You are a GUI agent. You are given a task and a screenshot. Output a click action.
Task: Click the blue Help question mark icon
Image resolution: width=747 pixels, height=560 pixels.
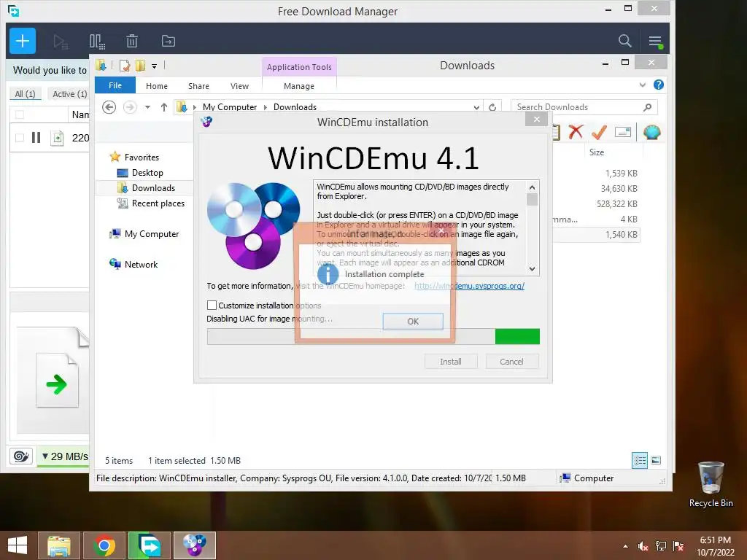coord(659,85)
